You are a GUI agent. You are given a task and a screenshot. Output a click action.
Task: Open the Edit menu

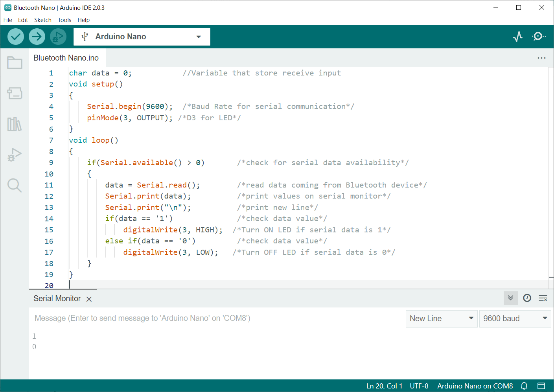click(x=23, y=20)
